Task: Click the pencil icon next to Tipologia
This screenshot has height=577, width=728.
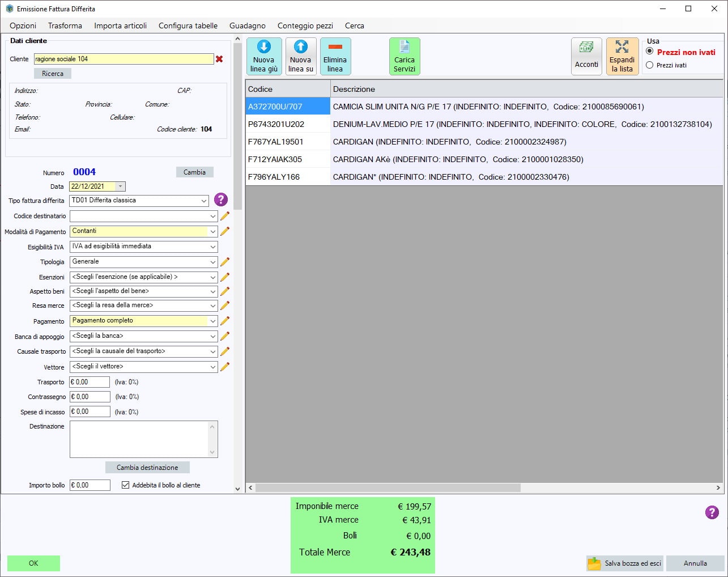Action: point(225,262)
